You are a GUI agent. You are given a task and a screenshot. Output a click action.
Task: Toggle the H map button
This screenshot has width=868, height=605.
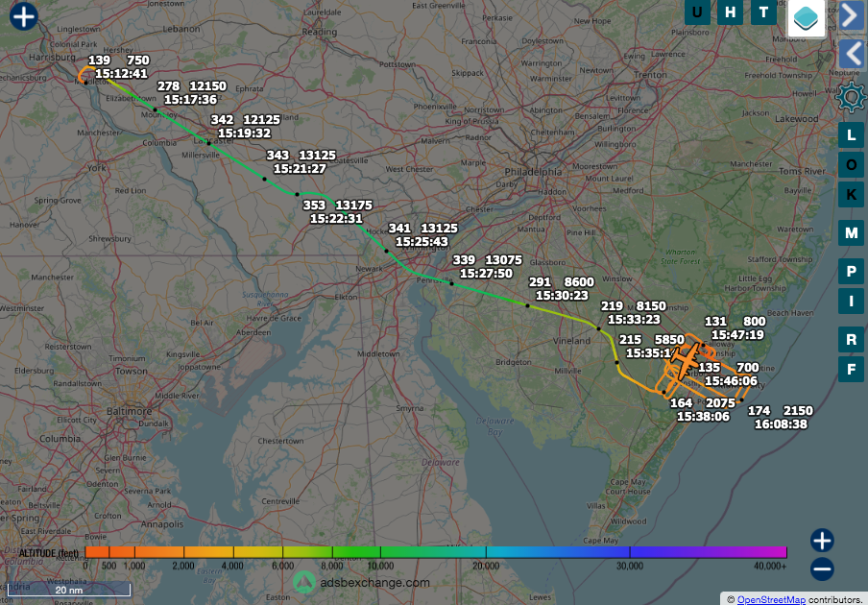click(x=730, y=12)
